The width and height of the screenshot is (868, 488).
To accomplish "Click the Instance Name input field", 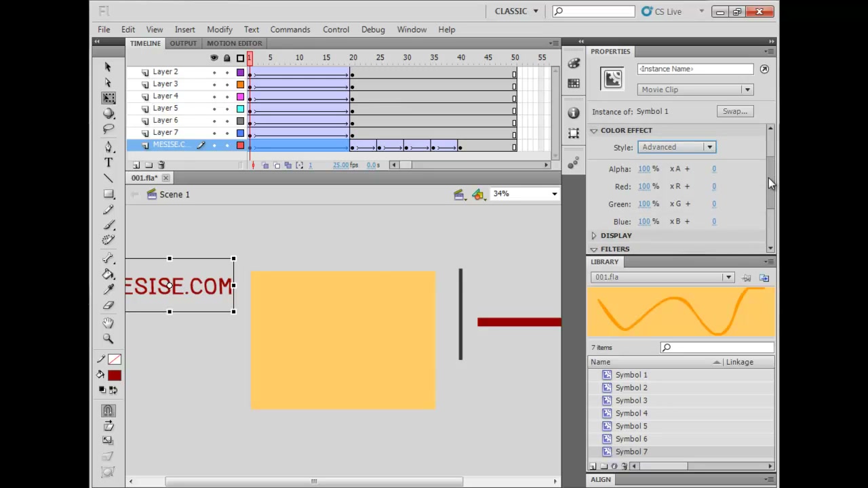I will point(696,69).
